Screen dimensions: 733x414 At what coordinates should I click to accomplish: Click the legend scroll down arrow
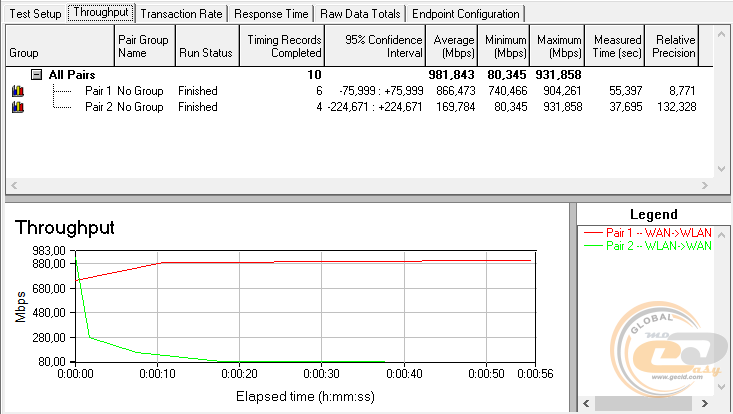pyautogui.click(x=722, y=386)
